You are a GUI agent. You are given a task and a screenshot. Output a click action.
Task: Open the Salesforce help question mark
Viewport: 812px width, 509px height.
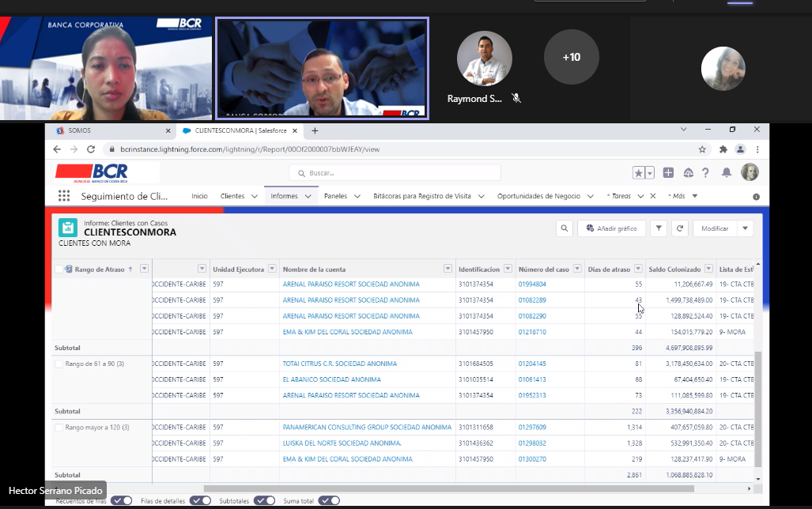(x=705, y=173)
